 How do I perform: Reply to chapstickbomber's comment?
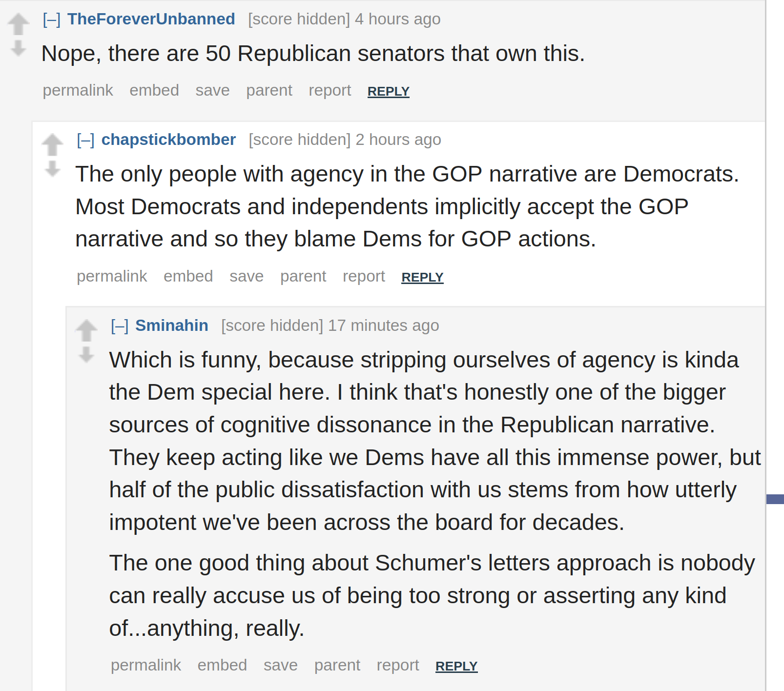point(422,277)
